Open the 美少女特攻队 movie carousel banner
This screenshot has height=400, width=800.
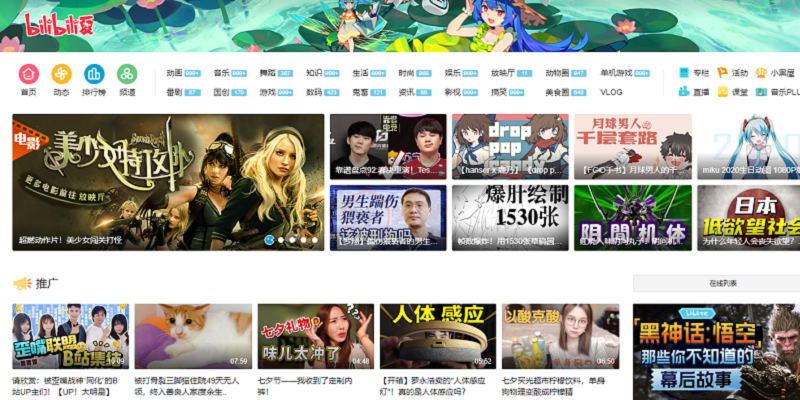pos(168,182)
